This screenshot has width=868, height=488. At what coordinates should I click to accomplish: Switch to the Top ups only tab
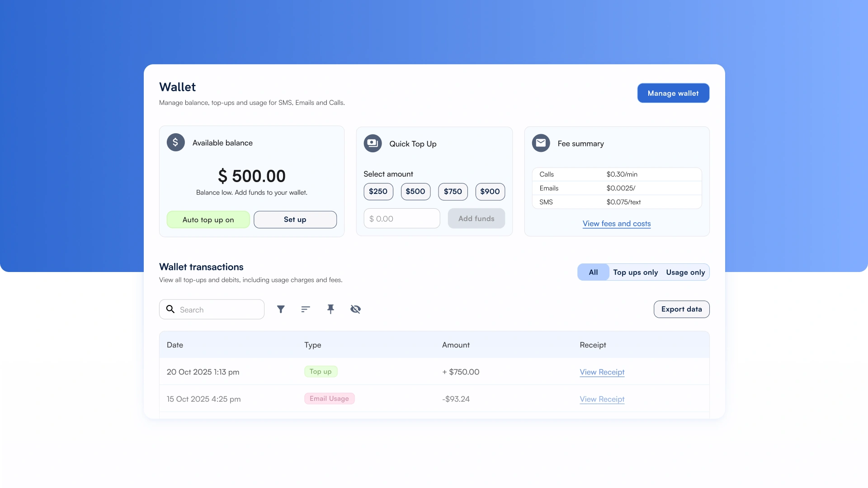(x=635, y=272)
